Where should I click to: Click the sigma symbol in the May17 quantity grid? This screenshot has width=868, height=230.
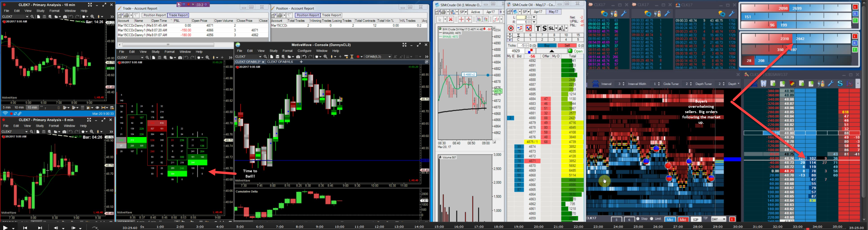[518, 35]
